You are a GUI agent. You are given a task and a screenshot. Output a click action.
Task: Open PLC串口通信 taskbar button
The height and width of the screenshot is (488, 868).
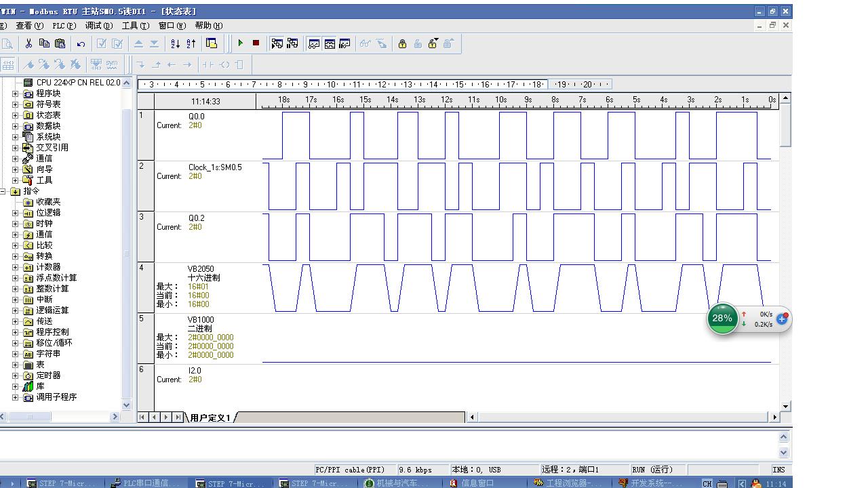tap(146, 483)
